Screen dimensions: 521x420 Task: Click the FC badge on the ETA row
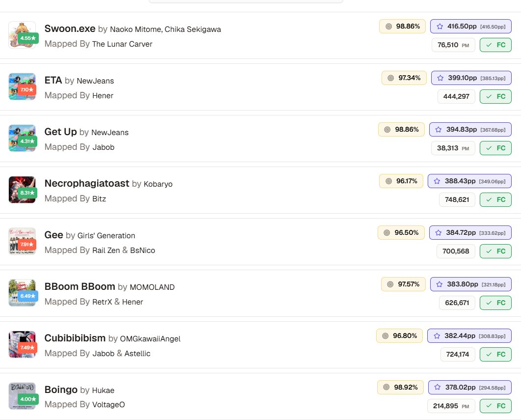pos(495,97)
